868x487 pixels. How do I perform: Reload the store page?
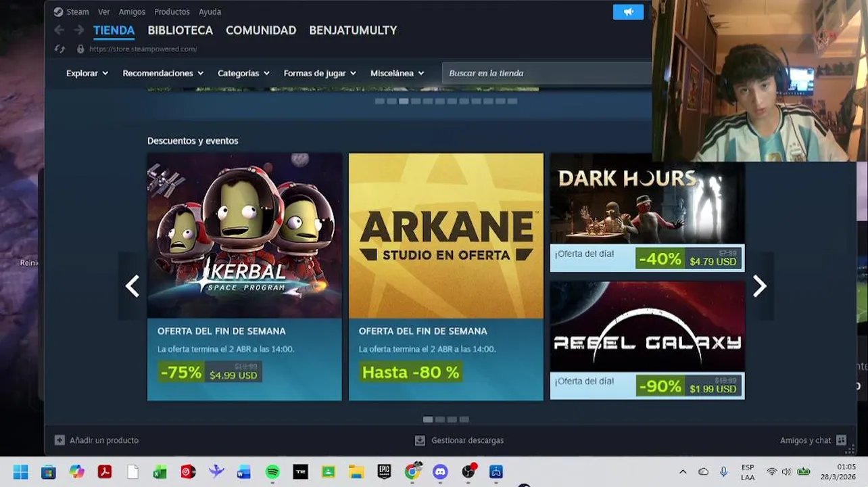pyautogui.click(x=59, y=49)
